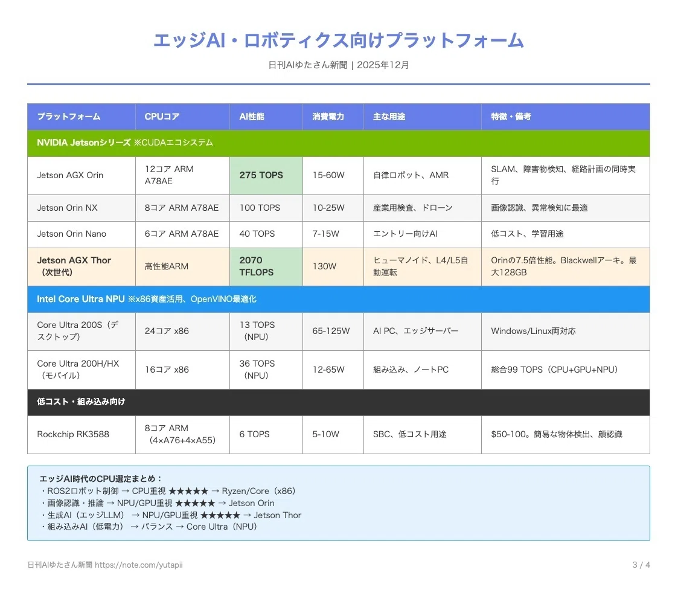Click the プラットフォーム column header

(82, 117)
